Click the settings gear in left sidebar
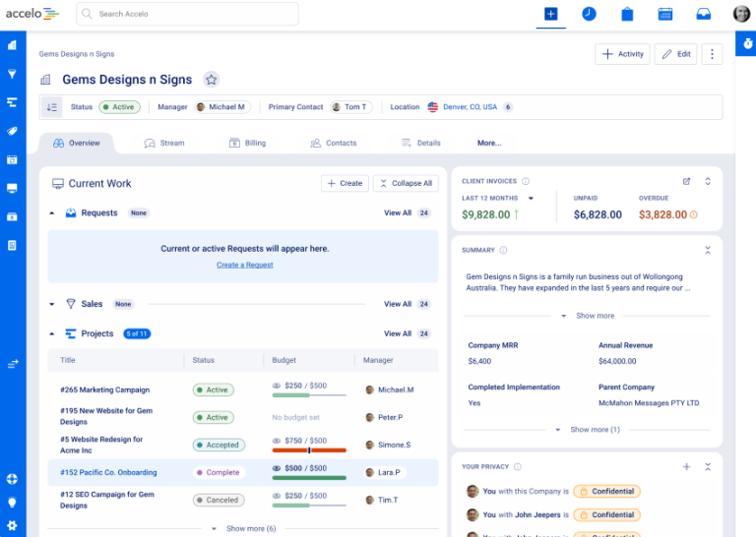756x537 pixels. [12, 525]
